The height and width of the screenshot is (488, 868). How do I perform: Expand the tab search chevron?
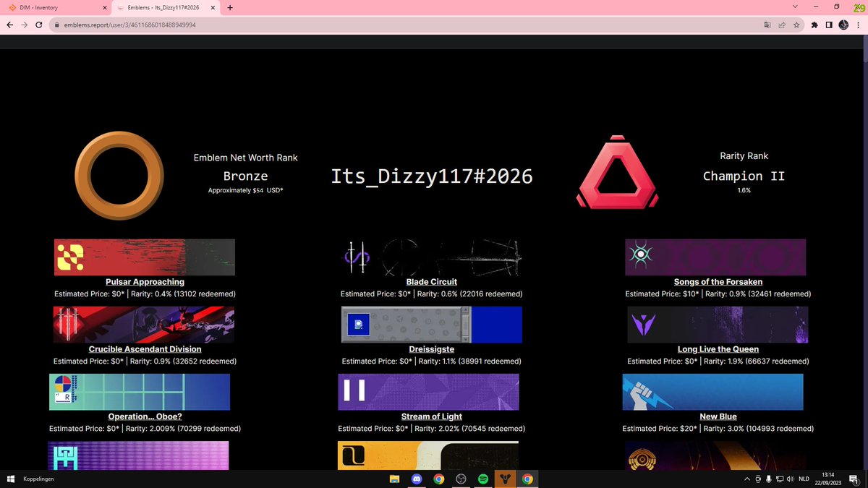pos(796,7)
